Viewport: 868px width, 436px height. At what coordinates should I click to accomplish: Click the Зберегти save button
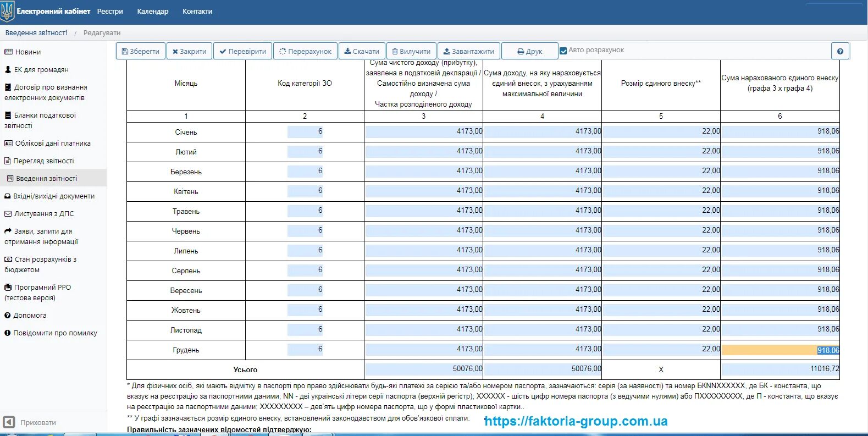click(x=140, y=51)
